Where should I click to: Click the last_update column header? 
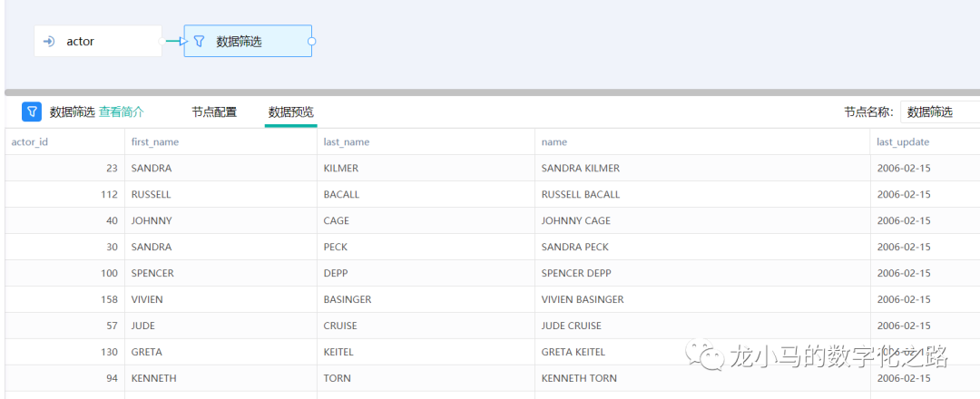click(903, 142)
